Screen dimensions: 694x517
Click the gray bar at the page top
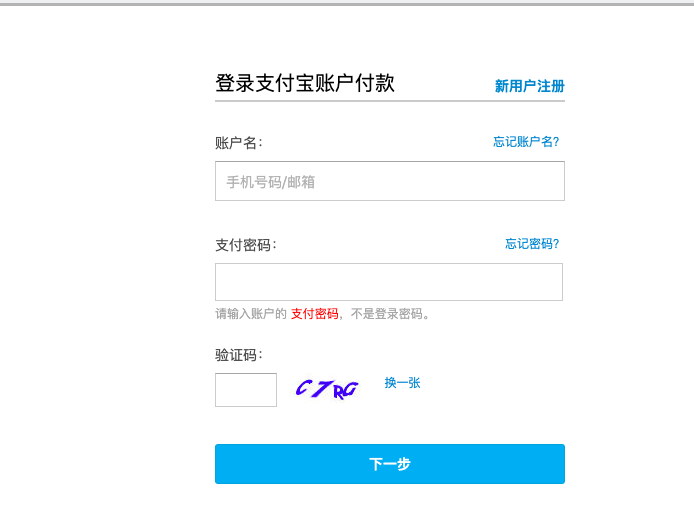pos(347,4)
